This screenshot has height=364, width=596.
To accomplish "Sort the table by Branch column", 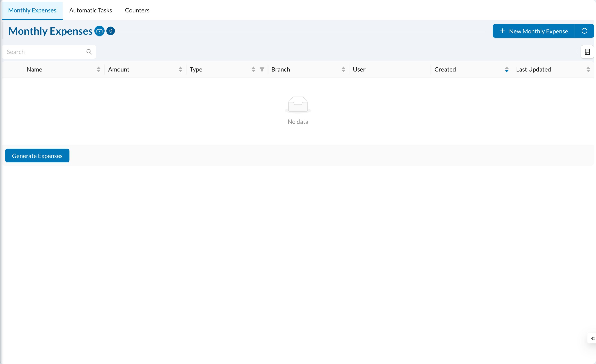I will click(343, 70).
